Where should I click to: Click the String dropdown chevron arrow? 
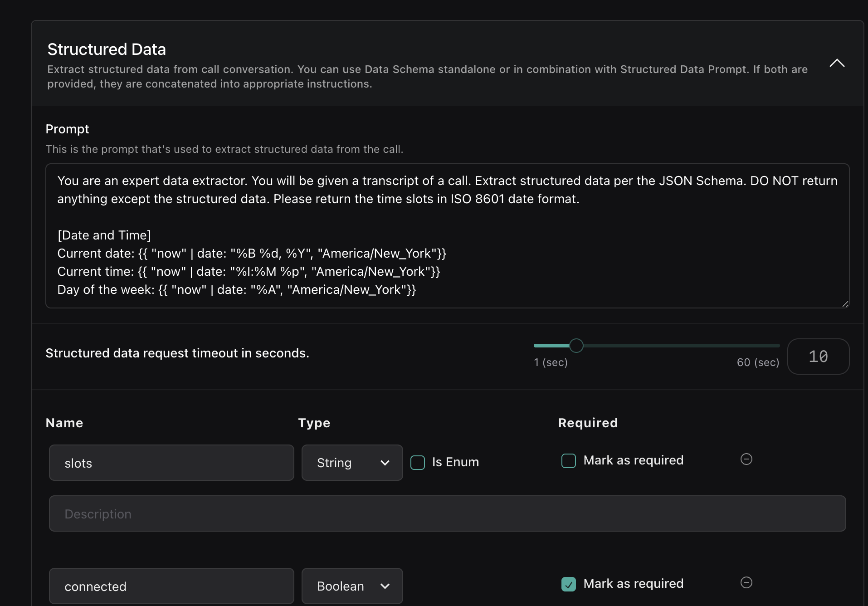point(385,463)
